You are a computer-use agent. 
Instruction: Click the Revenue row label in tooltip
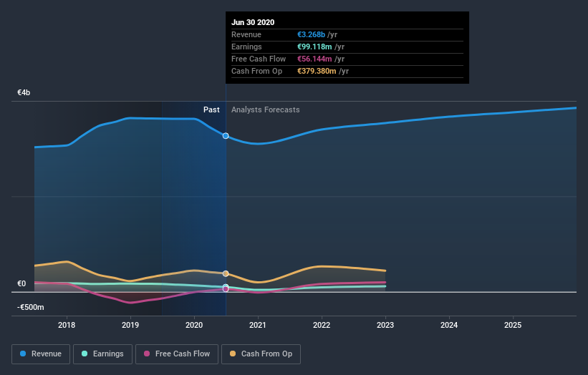tap(246, 34)
